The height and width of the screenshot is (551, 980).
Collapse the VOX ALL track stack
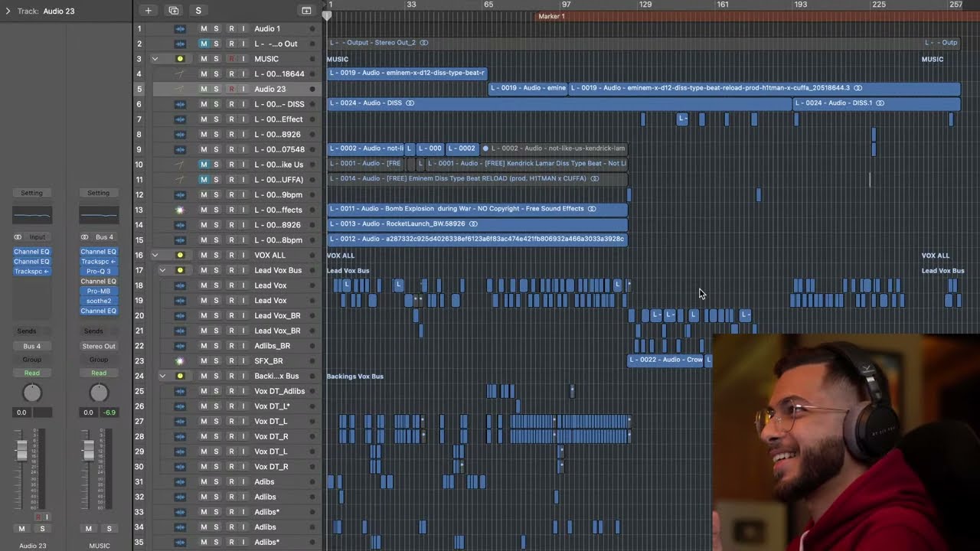pyautogui.click(x=155, y=255)
